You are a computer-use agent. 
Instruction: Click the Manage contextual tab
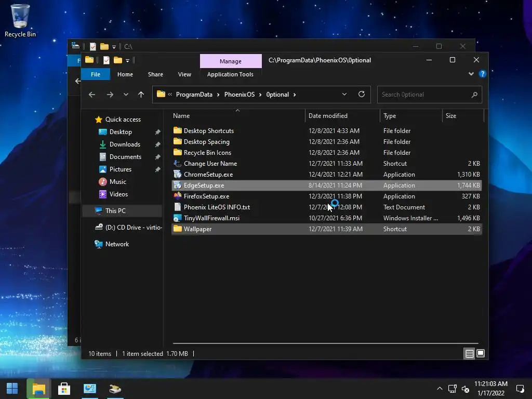(231, 61)
